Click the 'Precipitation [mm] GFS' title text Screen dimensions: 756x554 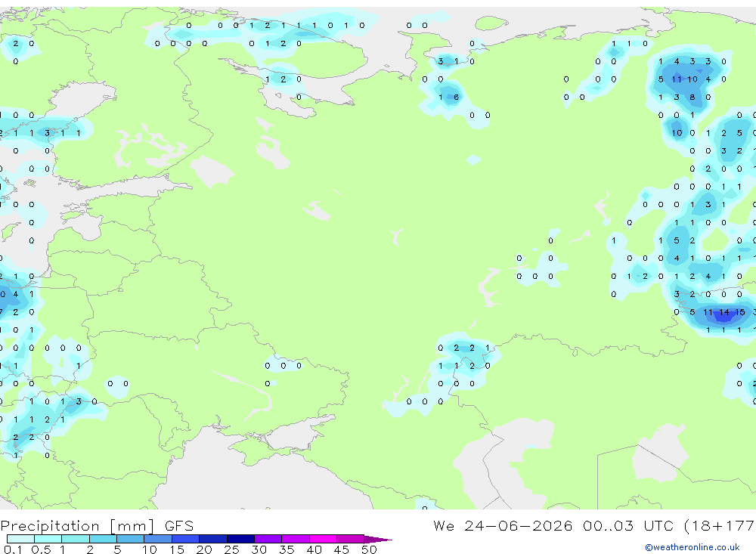coord(97,526)
